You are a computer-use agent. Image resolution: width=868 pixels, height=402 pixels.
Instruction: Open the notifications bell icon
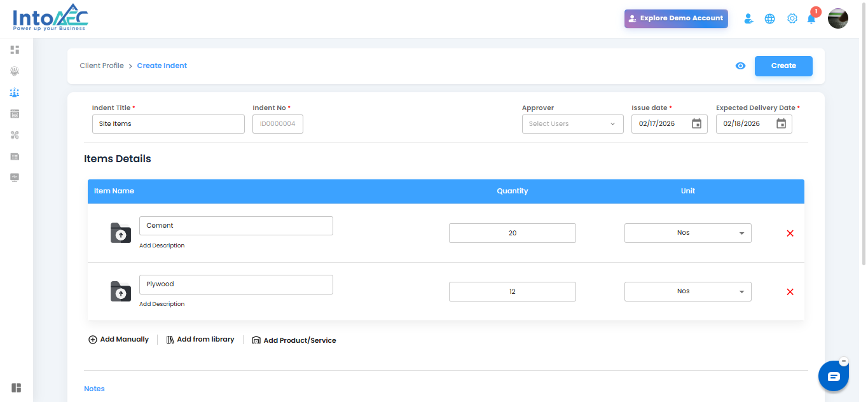(x=811, y=18)
